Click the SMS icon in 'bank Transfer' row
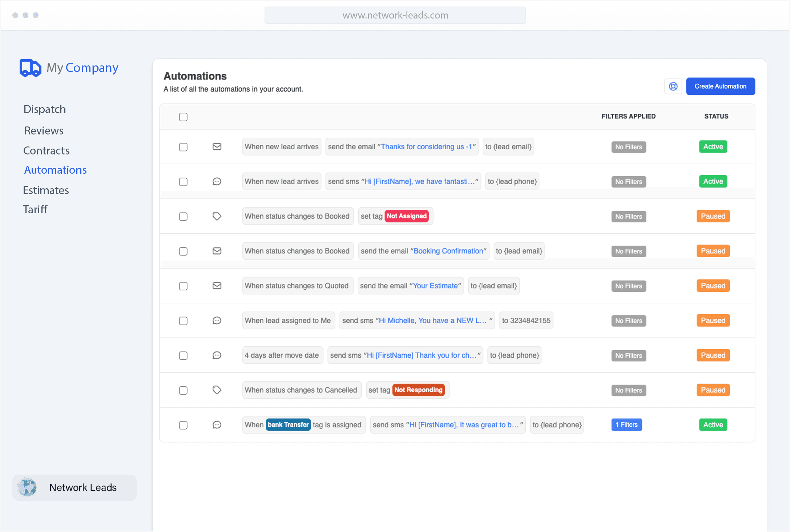This screenshot has height=532, width=790. click(x=217, y=425)
